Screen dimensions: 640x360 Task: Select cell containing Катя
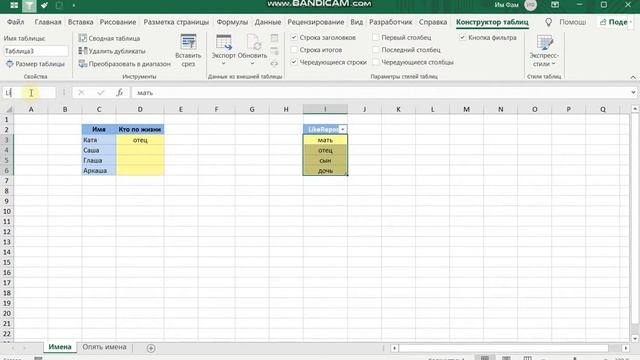[x=99, y=140]
